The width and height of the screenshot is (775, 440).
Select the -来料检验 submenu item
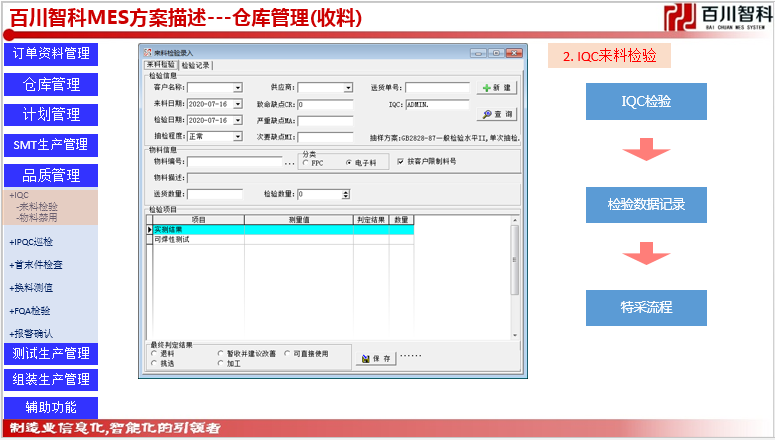click(x=37, y=206)
